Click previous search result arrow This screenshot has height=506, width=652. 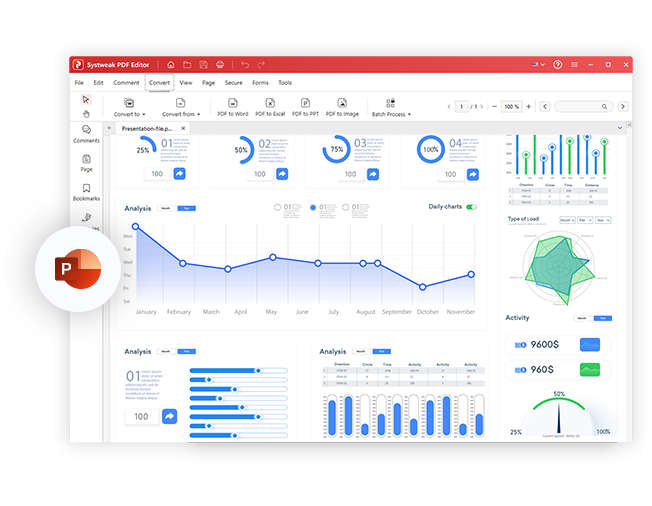(545, 106)
